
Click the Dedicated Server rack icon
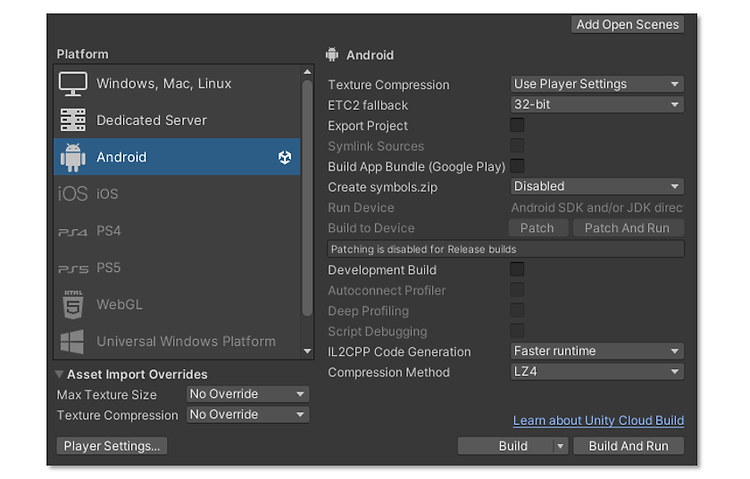click(73, 120)
